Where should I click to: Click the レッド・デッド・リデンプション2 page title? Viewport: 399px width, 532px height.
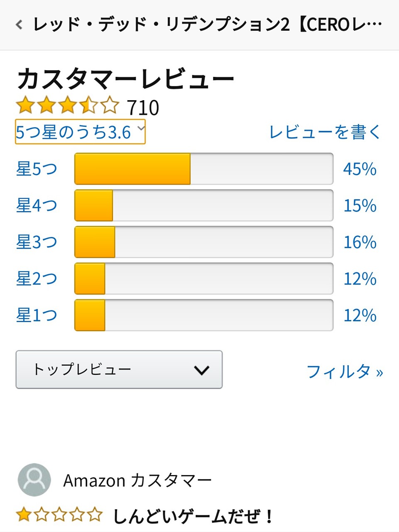[x=208, y=25]
